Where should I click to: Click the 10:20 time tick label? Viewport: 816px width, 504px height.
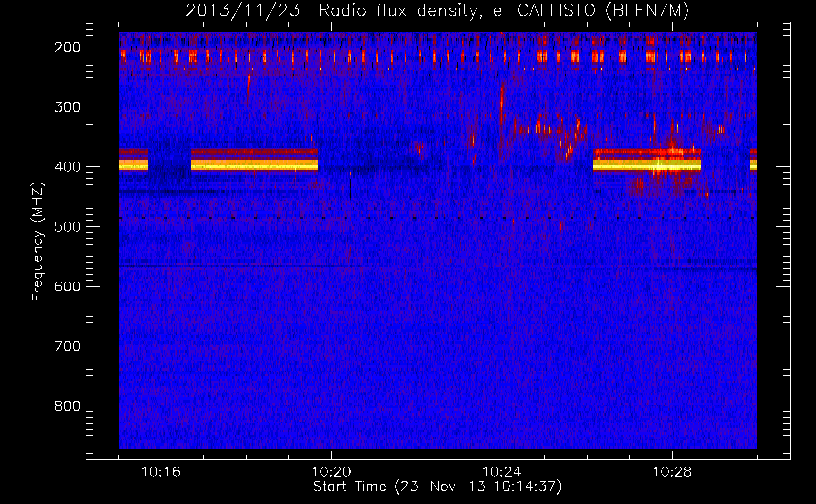pyautogui.click(x=331, y=472)
